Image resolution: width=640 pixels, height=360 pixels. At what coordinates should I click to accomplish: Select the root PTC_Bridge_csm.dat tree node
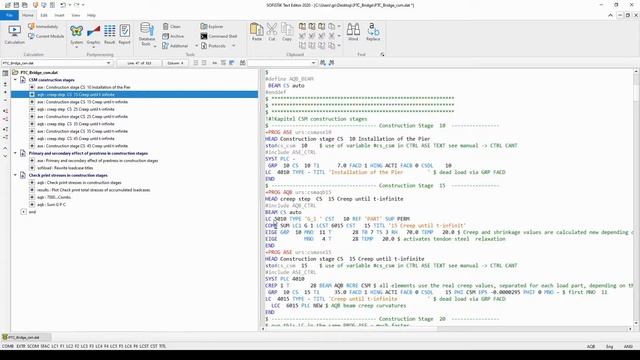(x=39, y=72)
